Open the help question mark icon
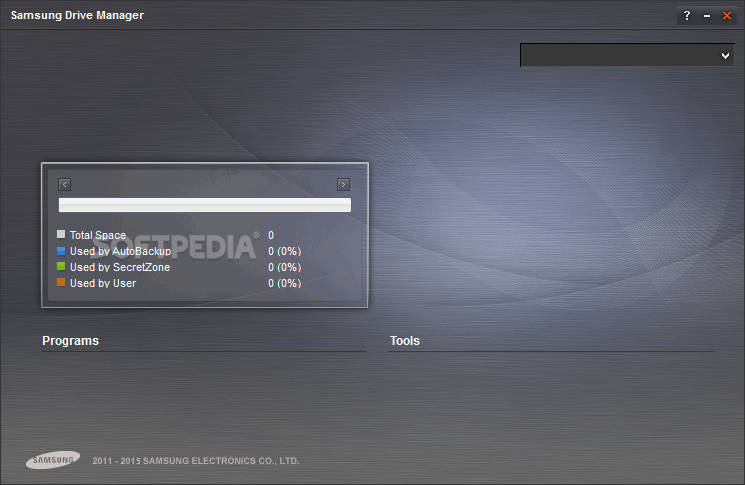This screenshot has width=745, height=485. pos(687,16)
